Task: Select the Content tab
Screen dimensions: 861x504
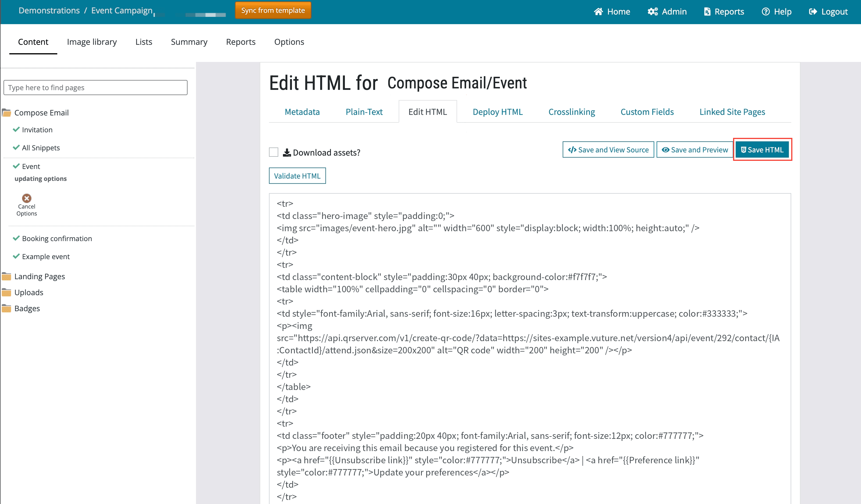Action: click(33, 42)
